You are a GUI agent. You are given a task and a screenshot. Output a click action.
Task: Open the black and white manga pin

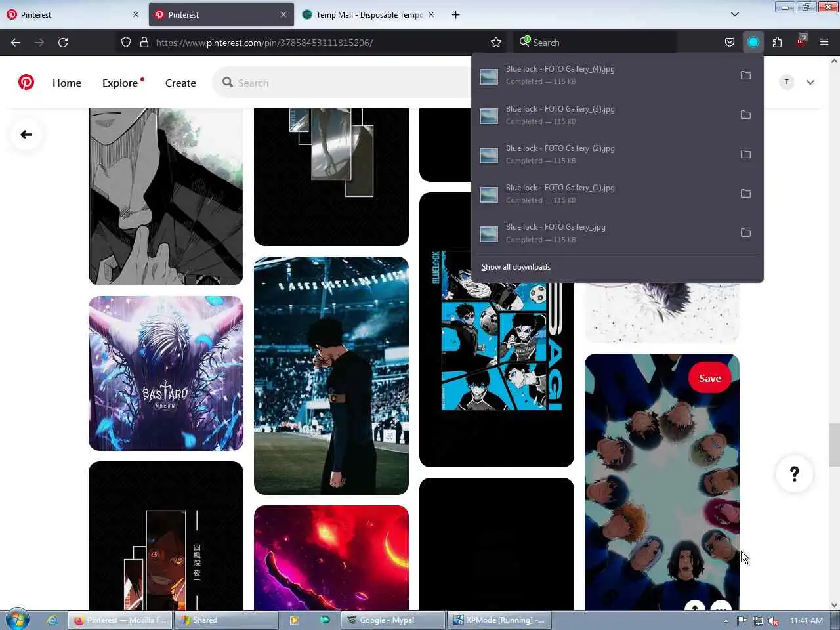point(166,197)
